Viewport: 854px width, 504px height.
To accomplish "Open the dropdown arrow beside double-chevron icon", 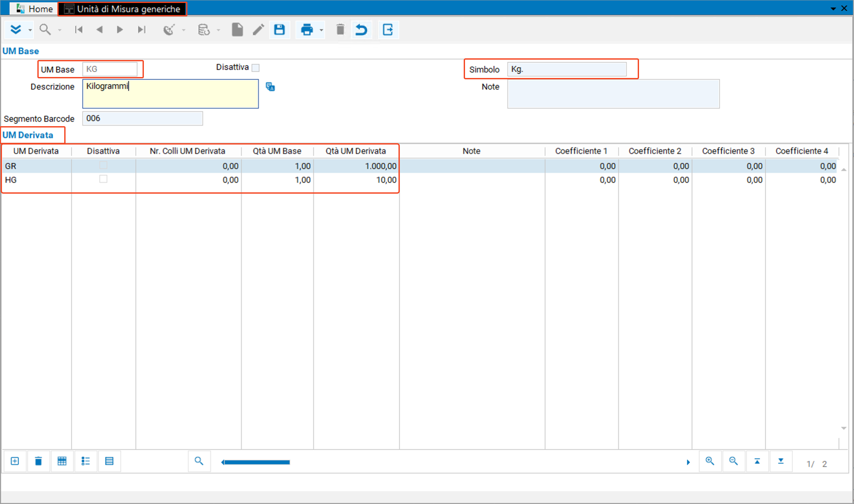I will [30, 30].
